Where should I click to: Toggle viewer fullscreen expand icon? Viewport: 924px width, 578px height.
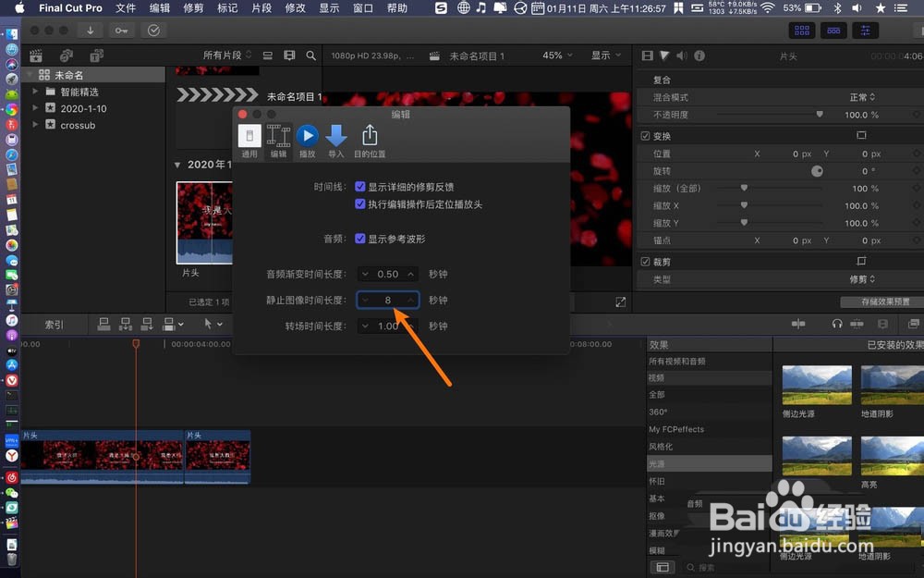[621, 302]
